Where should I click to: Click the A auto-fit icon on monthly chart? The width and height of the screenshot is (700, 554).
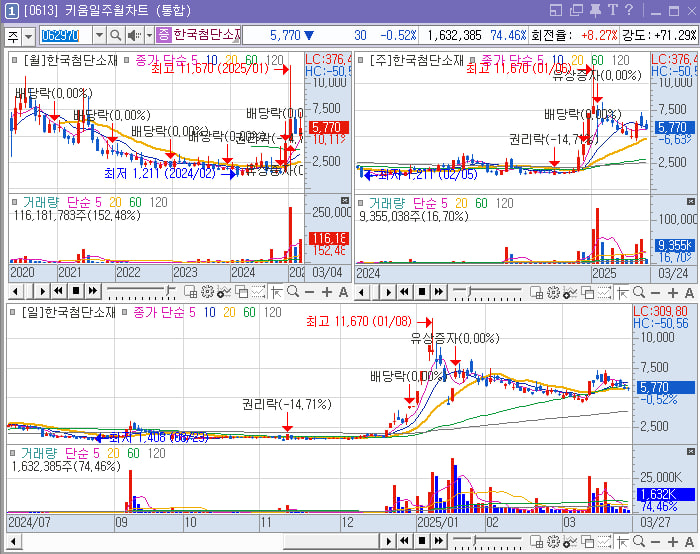[343, 292]
